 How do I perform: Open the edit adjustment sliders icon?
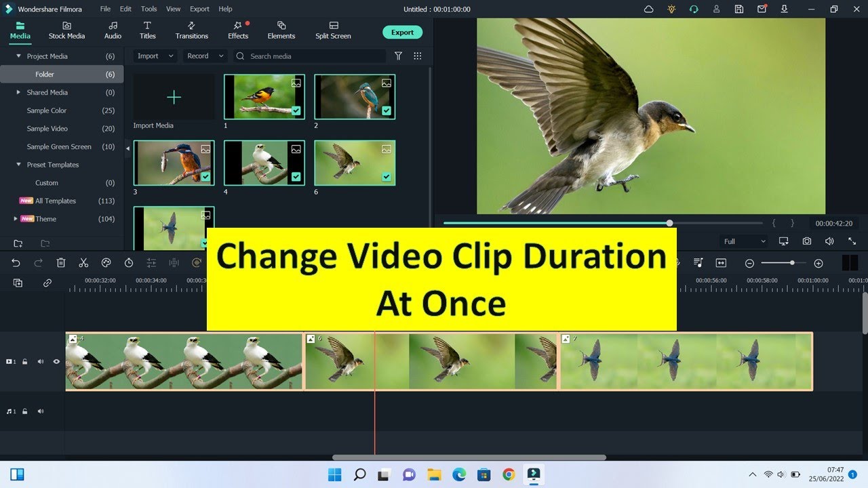tap(151, 263)
